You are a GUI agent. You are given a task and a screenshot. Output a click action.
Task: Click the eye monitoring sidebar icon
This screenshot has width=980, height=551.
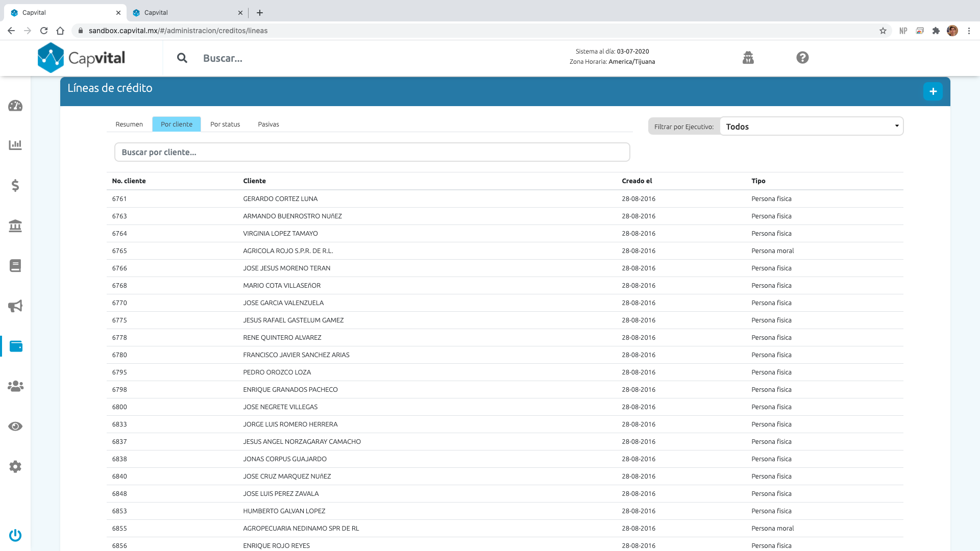15,427
